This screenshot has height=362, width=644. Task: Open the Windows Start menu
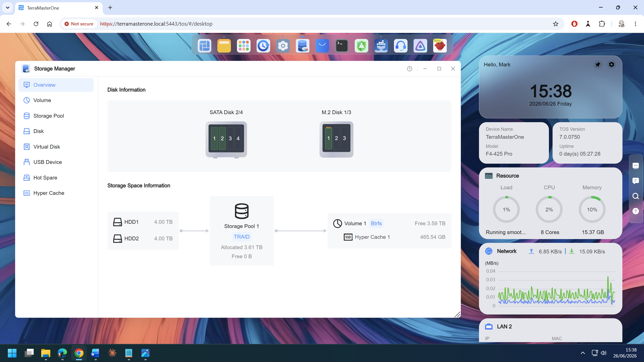12,353
